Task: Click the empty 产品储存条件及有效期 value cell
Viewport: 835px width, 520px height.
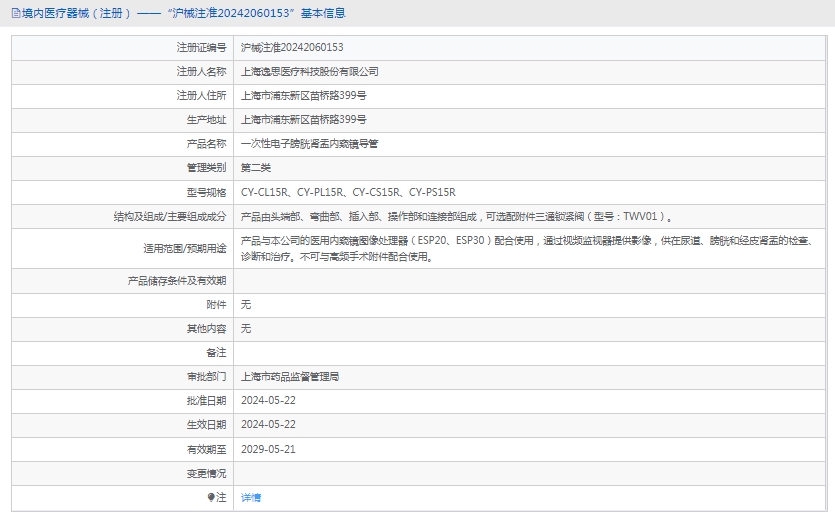Action: tap(530, 281)
